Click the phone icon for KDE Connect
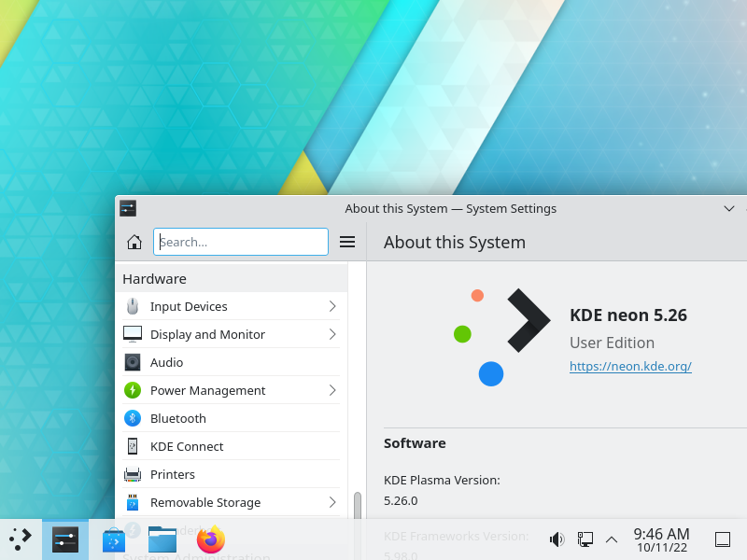Screen dimensions: 747x560 pos(133,446)
